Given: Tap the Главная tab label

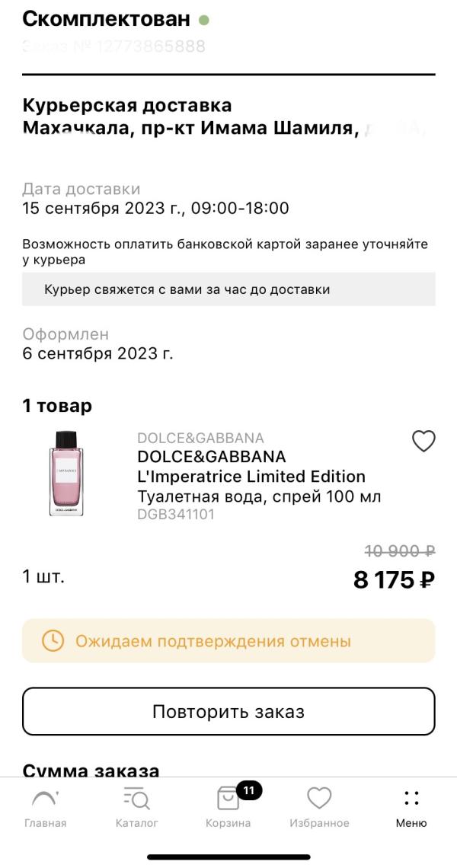Looking at the screenshot, I should [x=46, y=823].
